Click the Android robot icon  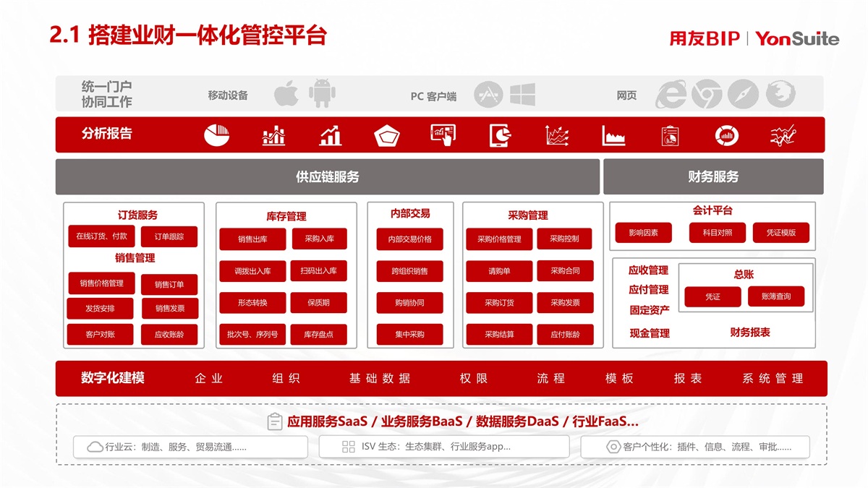coord(322,94)
